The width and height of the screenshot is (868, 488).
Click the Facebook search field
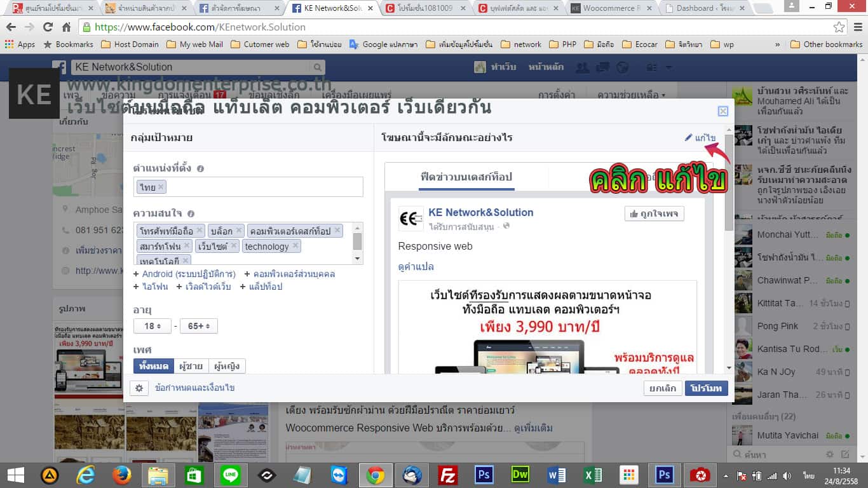[x=191, y=67]
